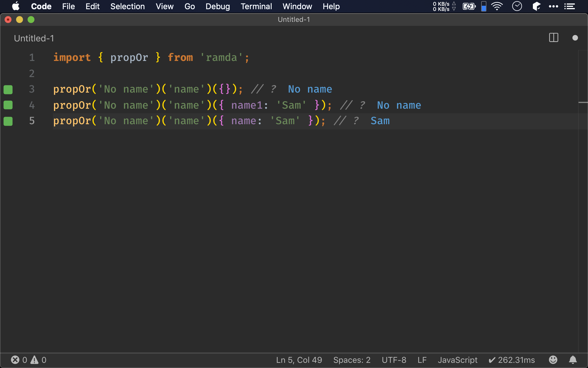Open the Debug menu

tap(218, 6)
